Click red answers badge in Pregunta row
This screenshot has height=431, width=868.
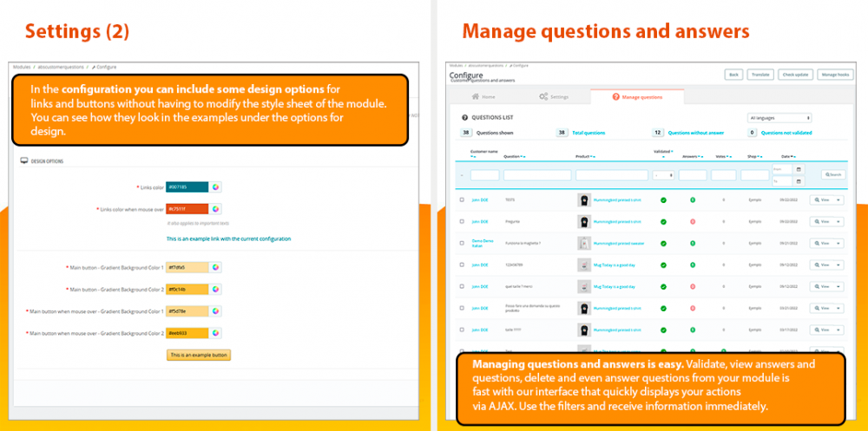coord(693,221)
